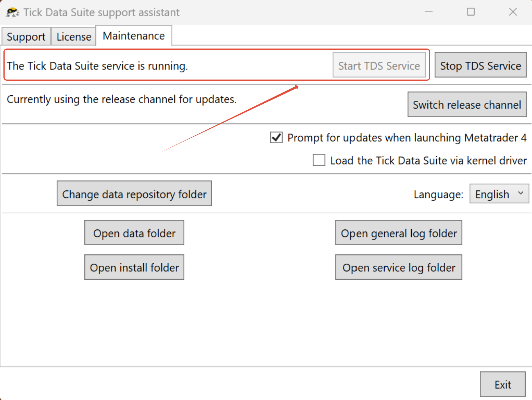This screenshot has width=532, height=400.
Task: Click the Start TDS Service button
Action: pyautogui.click(x=379, y=65)
